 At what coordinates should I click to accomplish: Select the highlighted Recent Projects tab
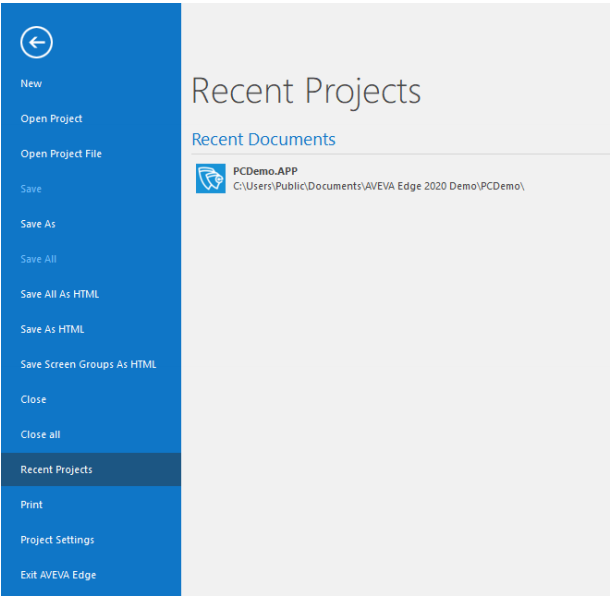click(56, 469)
